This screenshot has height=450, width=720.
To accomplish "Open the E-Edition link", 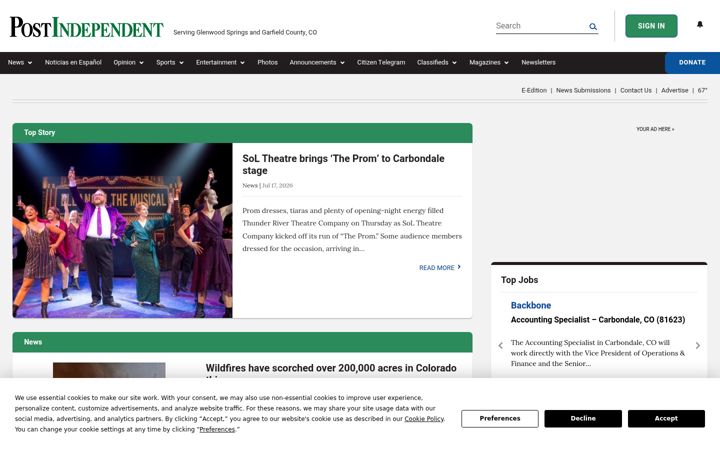I will [x=534, y=90].
